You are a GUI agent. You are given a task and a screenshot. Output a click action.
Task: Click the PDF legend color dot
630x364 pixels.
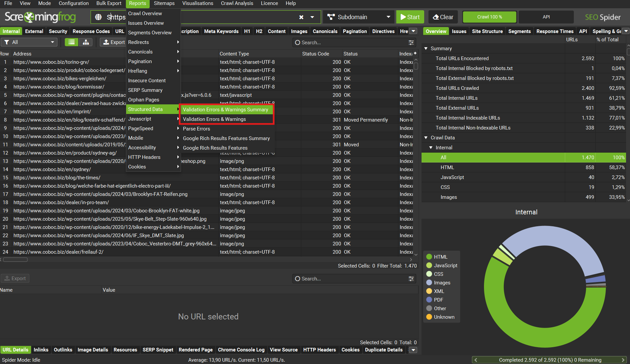coord(429,300)
